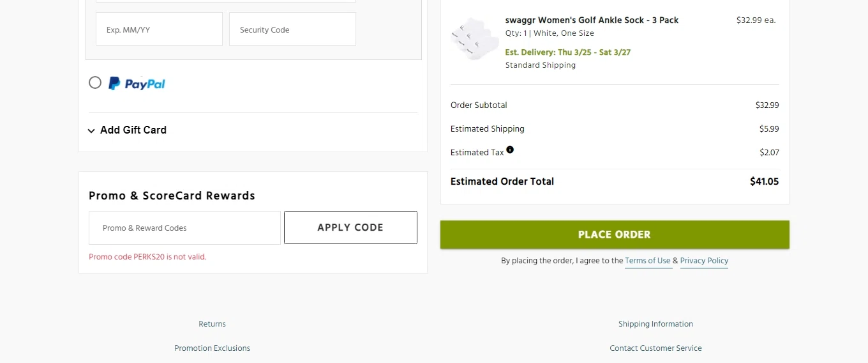Image resolution: width=868 pixels, height=363 pixels.
Task: Click the Estimated Tax info icon
Action: coord(510,150)
